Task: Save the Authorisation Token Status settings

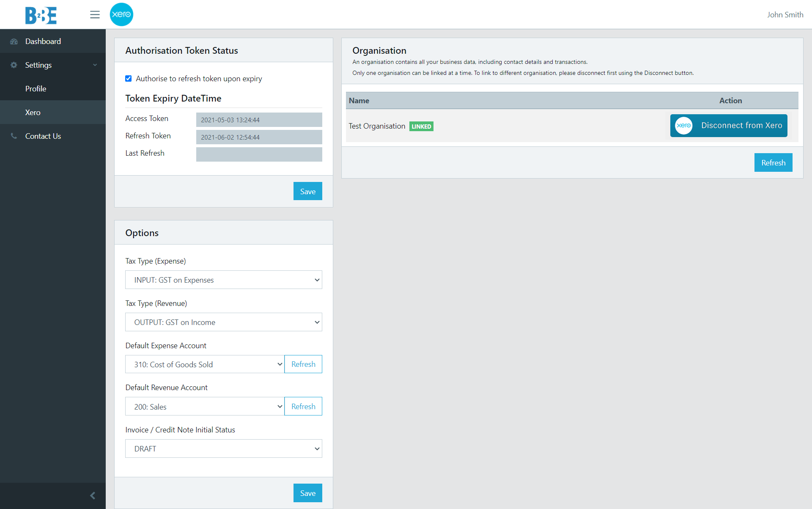Action: point(307,192)
